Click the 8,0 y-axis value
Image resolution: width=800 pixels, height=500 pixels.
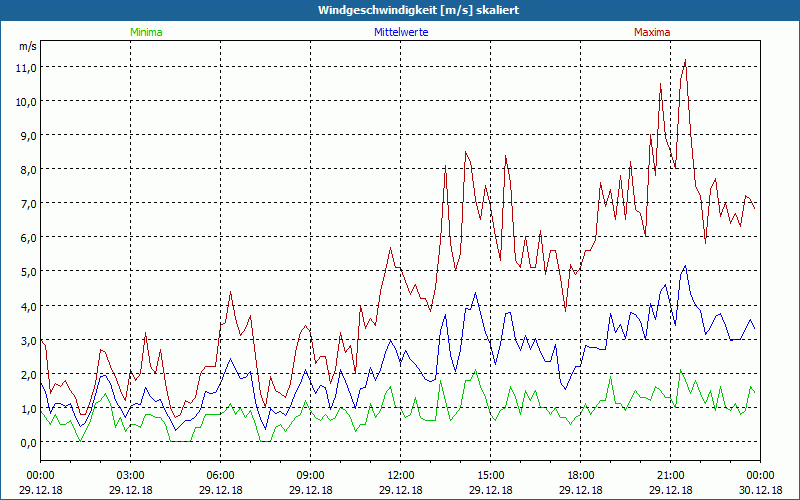(29, 170)
